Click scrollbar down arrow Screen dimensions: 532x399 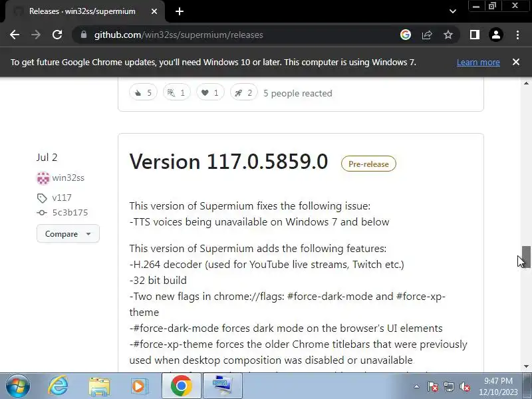pos(526,366)
